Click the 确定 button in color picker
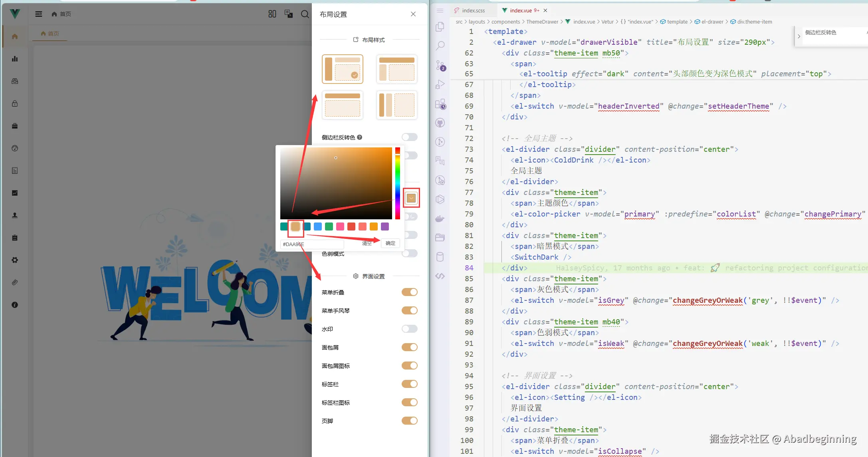The width and height of the screenshot is (868, 457). [x=390, y=243]
